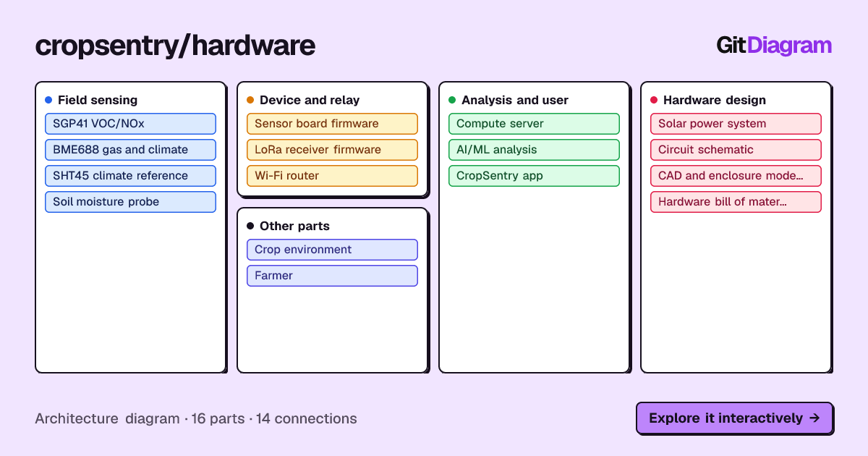
Task: Click the green Analysis and user dot
Action: tap(452, 100)
